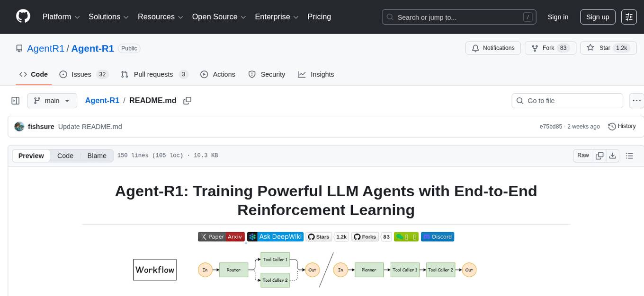Expand the Platform navigation menu
The width and height of the screenshot is (644, 296).
tap(61, 17)
